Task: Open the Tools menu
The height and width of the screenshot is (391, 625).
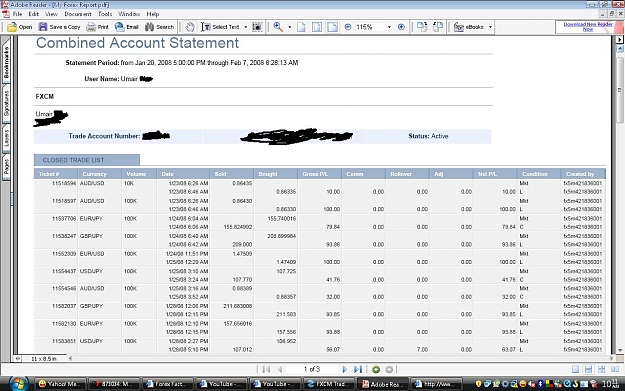Action: pyautogui.click(x=105, y=14)
